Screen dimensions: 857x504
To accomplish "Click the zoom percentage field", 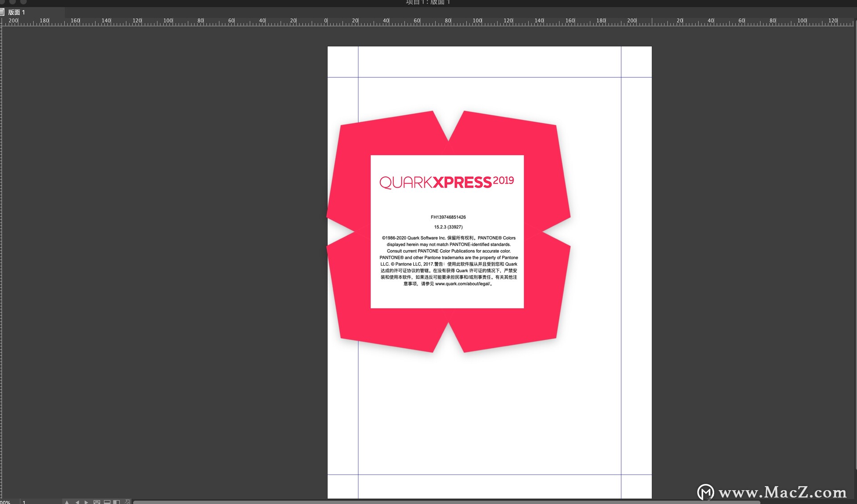I will tap(9, 502).
